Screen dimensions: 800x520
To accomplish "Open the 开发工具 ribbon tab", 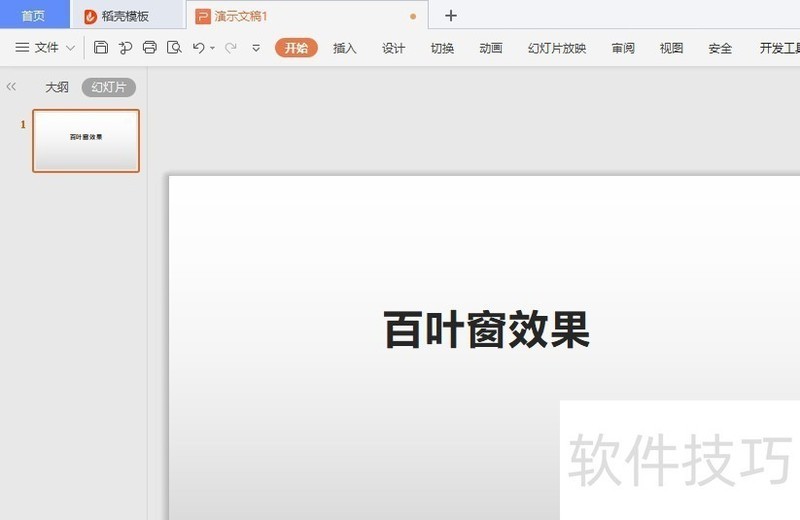I will [779, 48].
